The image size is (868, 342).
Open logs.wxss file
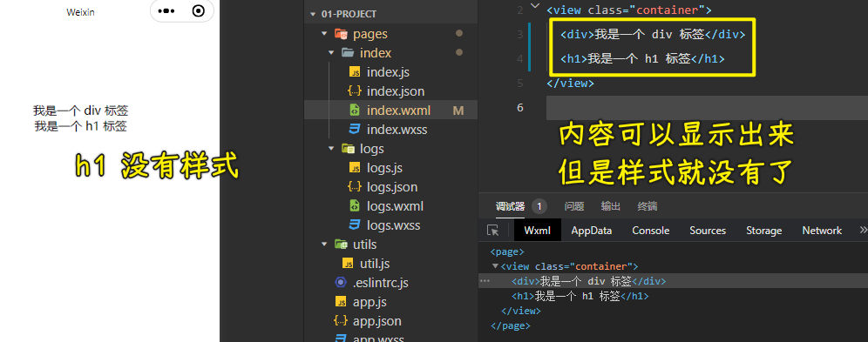[393, 225]
